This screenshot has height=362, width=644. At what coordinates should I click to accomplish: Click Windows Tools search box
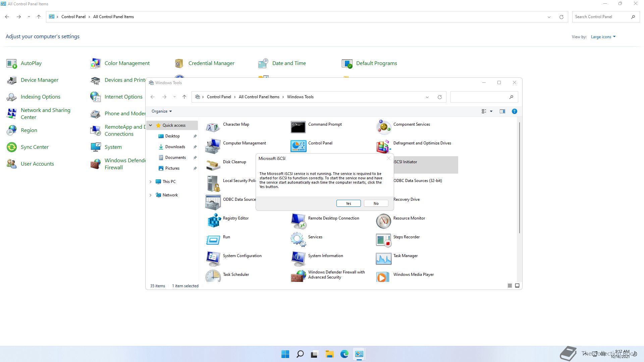coord(484,97)
